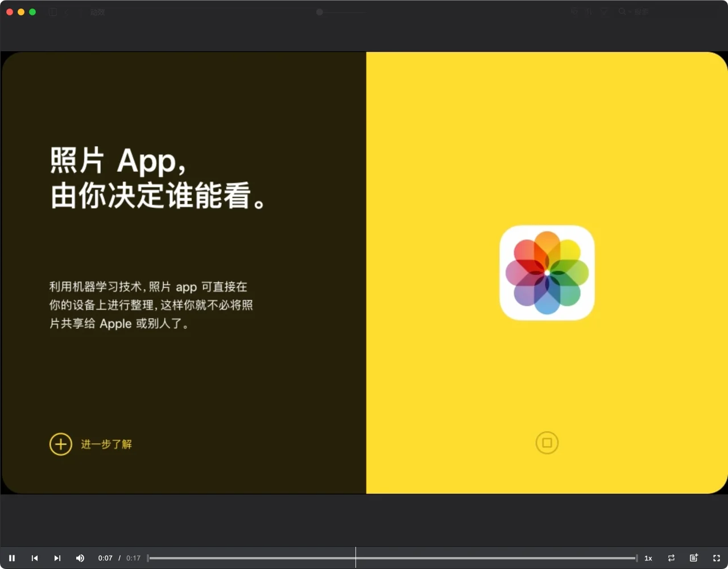Toggle the sidebar in the title bar
The width and height of the screenshot is (728, 569).
[x=53, y=12]
